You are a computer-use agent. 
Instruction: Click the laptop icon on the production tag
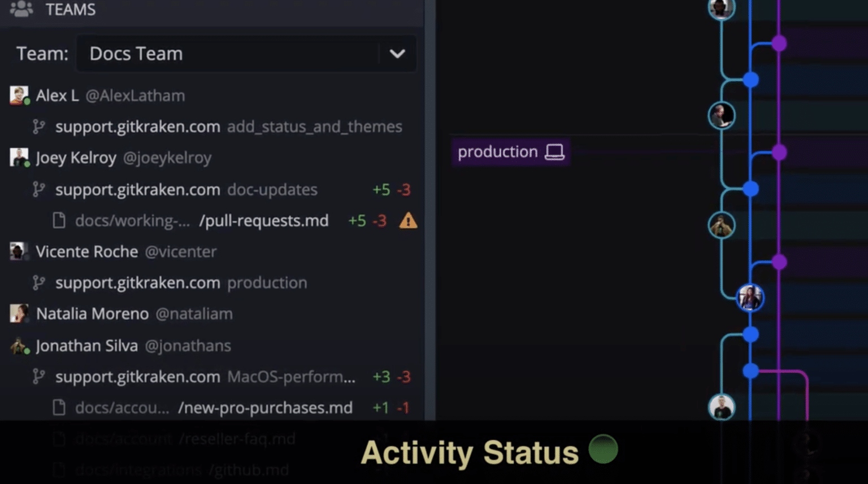coord(554,152)
